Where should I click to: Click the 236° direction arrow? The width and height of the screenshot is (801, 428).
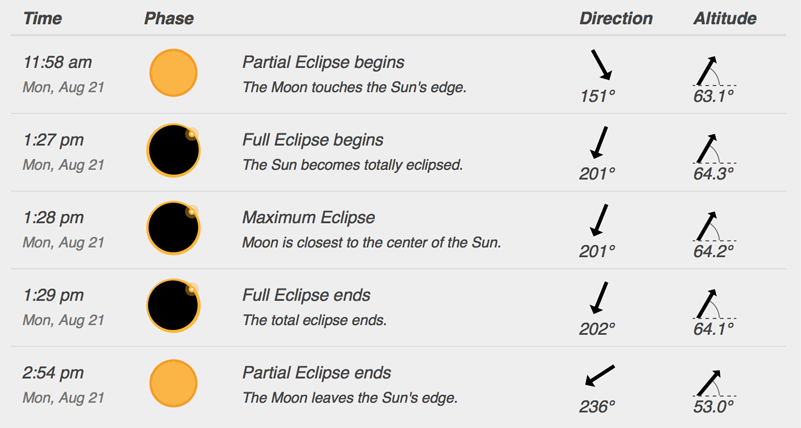[600, 375]
